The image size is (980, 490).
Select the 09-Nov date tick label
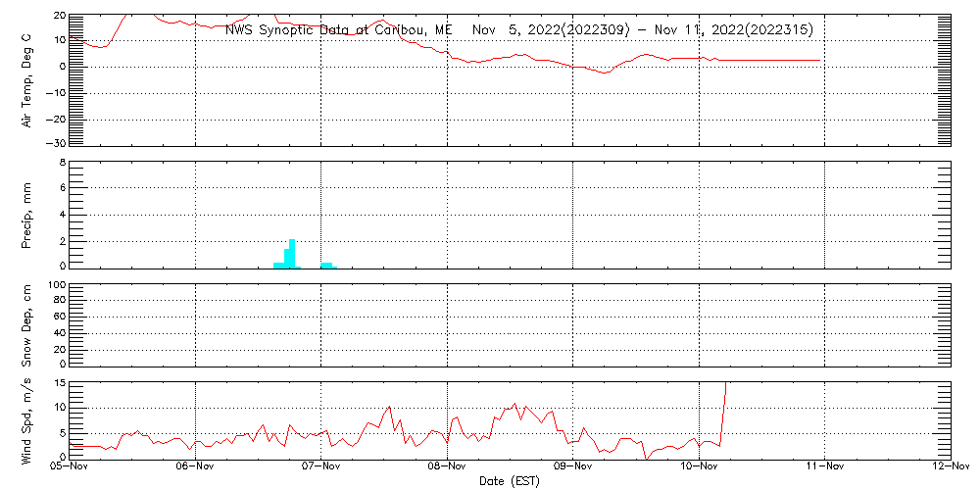click(x=572, y=467)
